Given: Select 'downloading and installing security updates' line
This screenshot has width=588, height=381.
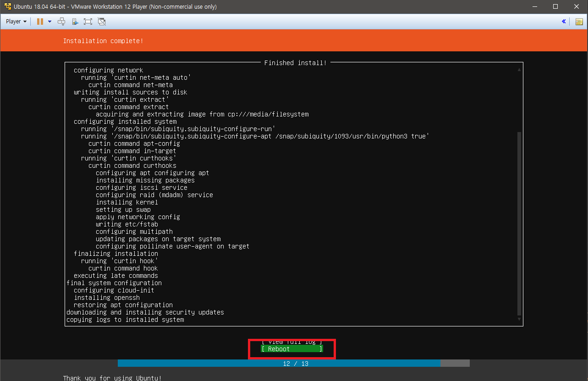Looking at the screenshot, I should (145, 312).
